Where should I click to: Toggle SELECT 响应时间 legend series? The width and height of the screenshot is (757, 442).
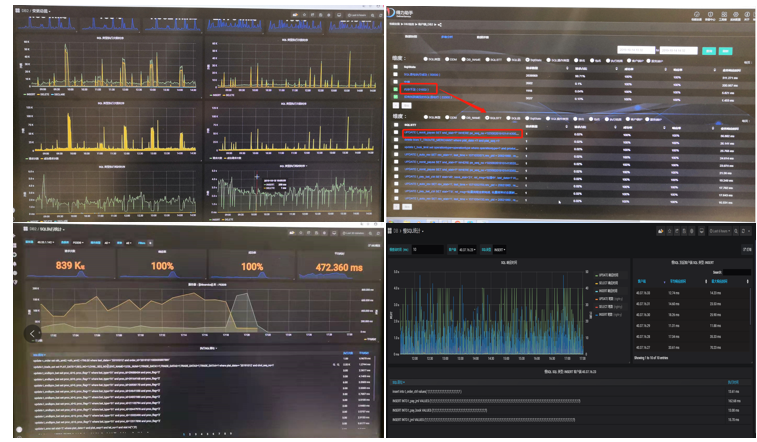pos(608,283)
